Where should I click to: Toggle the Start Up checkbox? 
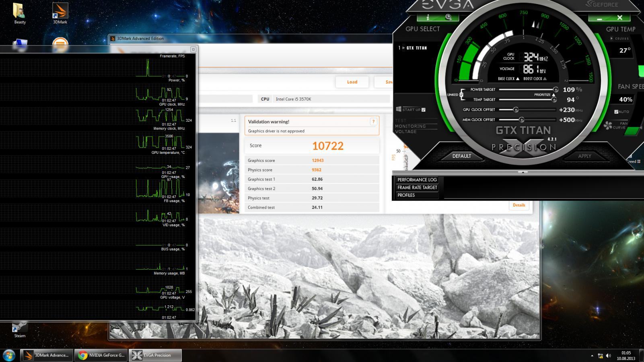click(x=423, y=110)
